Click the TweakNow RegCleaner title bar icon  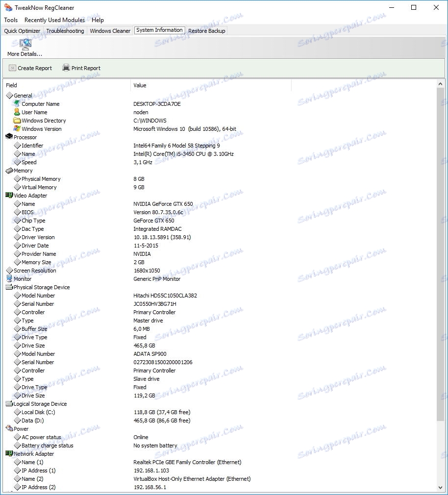(8, 7)
